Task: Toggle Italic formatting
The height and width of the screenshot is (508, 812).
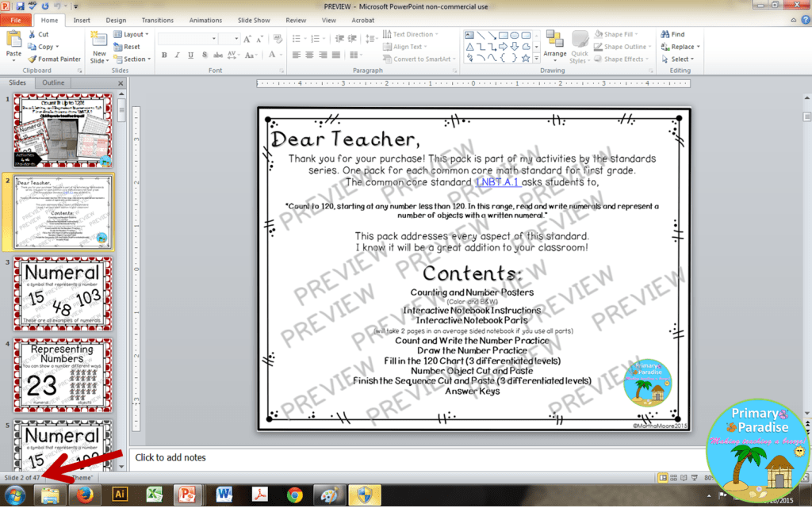Action: [177, 55]
